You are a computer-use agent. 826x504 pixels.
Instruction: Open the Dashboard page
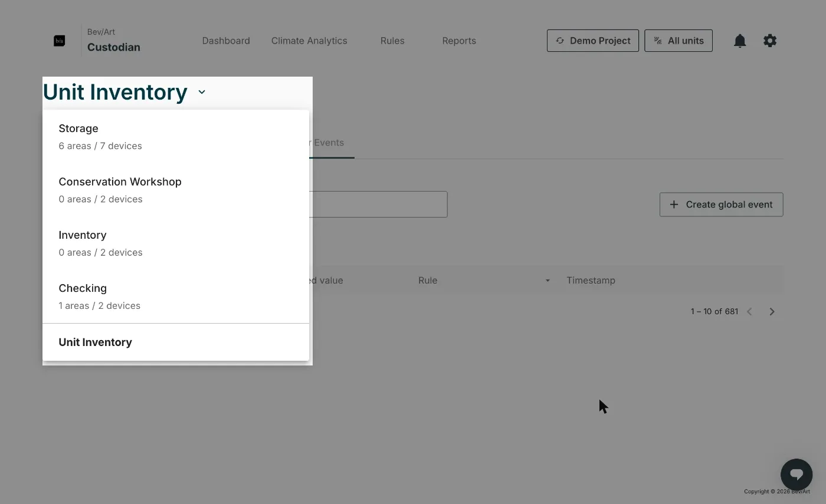click(226, 41)
